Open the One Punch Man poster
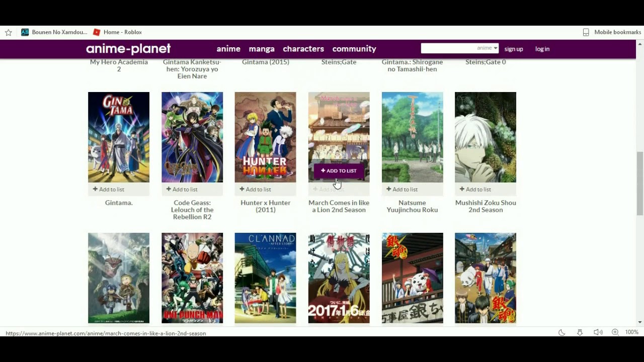This screenshot has height=362, width=644. [192, 278]
